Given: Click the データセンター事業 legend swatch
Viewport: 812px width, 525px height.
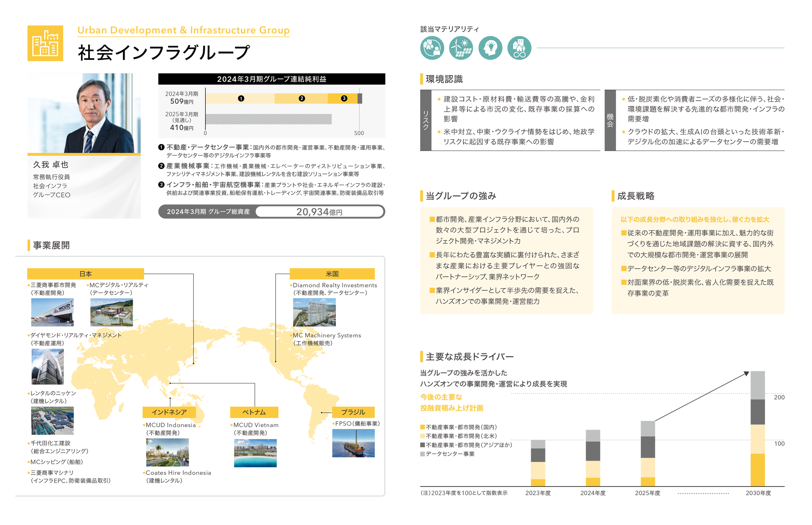Looking at the screenshot, I should point(422,454).
